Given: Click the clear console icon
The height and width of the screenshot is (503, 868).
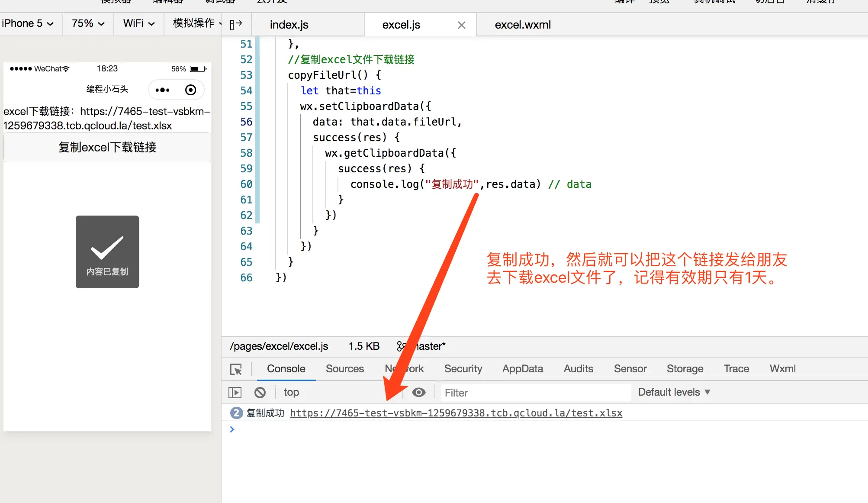Looking at the screenshot, I should pyautogui.click(x=260, y=393).
